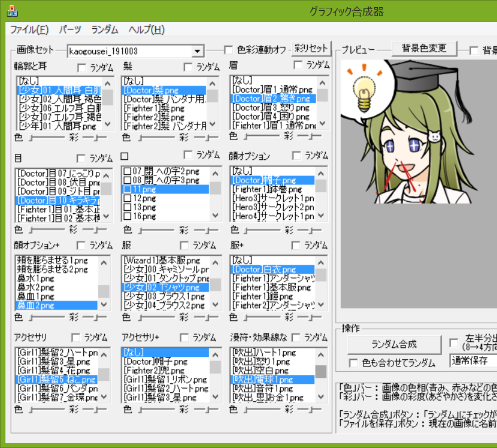Click scroll-up arrow of 髪 list
The image size is (497, 448).
tap(213, 83)
